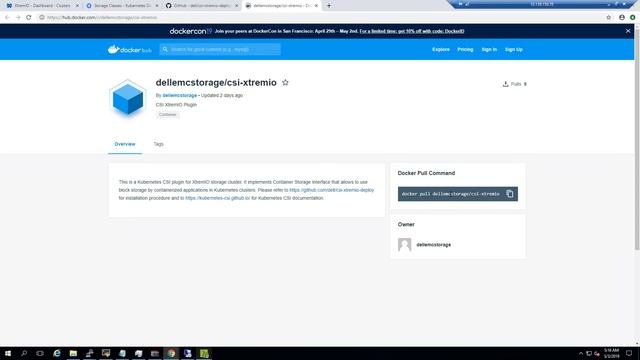Viewport: 640px width, 360px height.
Task: Reload the current page
Action: tap(29, 18)
